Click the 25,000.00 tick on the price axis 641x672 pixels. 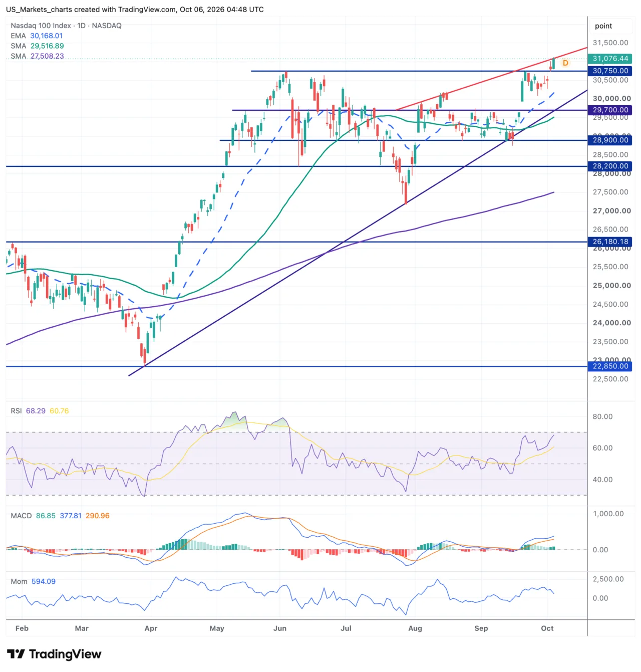coord(611,286)
